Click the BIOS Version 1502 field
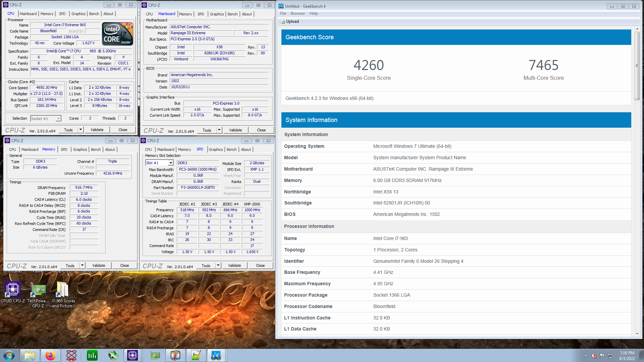The image size is (644, 362). tap(219, 81)
